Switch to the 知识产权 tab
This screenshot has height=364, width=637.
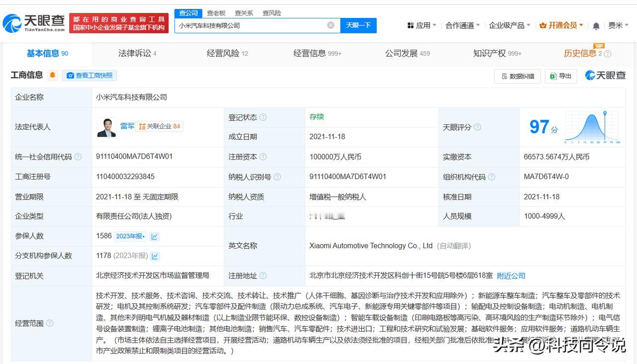497,53
